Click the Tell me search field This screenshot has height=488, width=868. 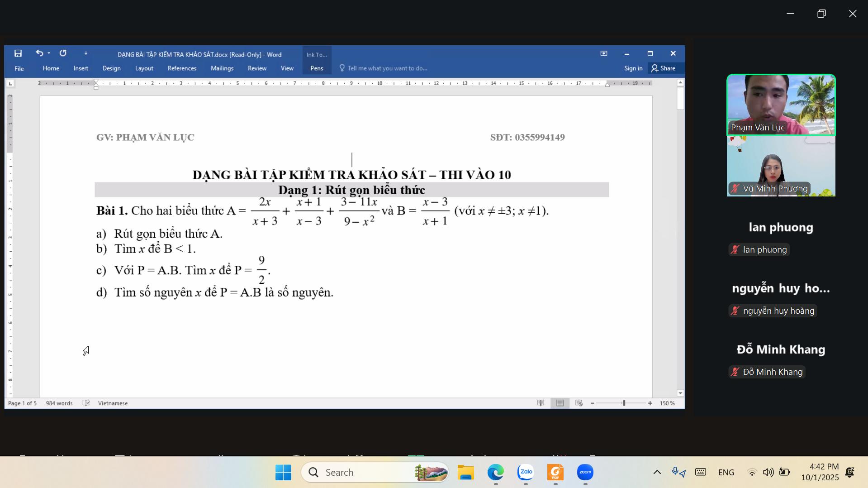coord(387,68)
